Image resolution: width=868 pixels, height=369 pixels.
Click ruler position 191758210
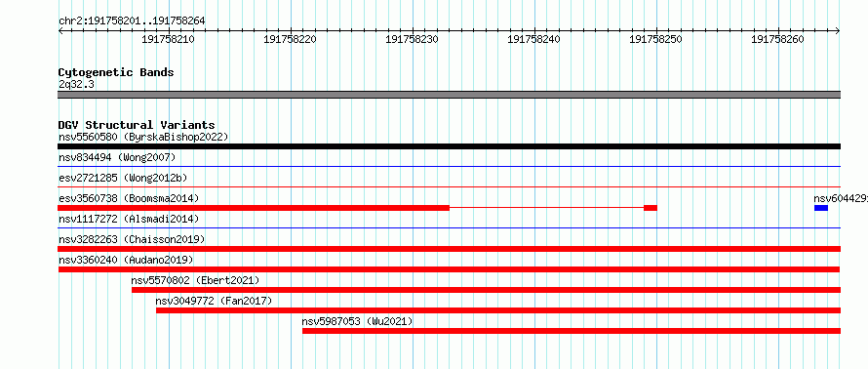tap(168, 39)
